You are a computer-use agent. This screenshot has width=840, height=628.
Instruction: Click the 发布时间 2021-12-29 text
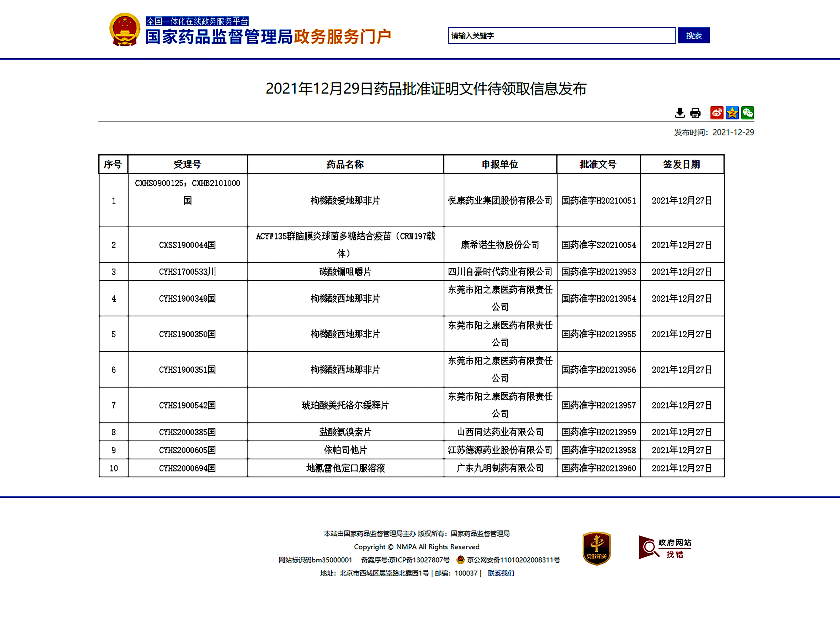(714, 132)
